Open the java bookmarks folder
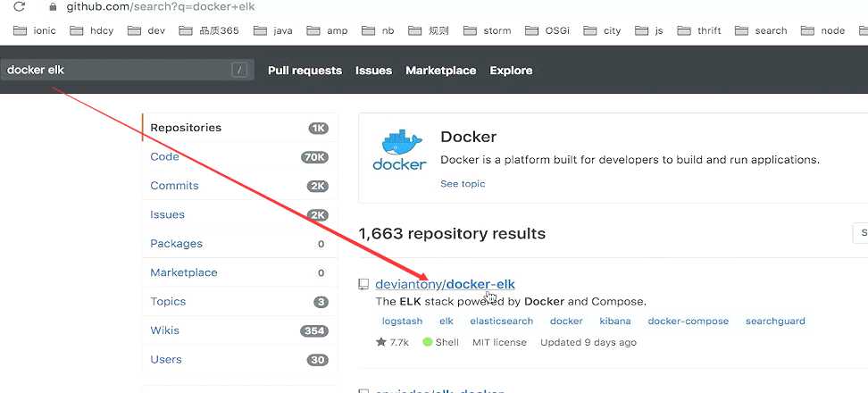 pos(273,30)
